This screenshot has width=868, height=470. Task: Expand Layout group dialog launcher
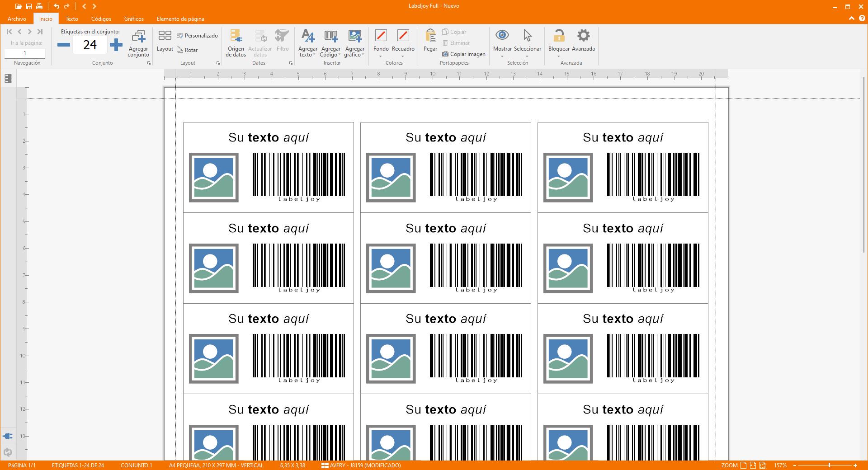click(218, 63)
